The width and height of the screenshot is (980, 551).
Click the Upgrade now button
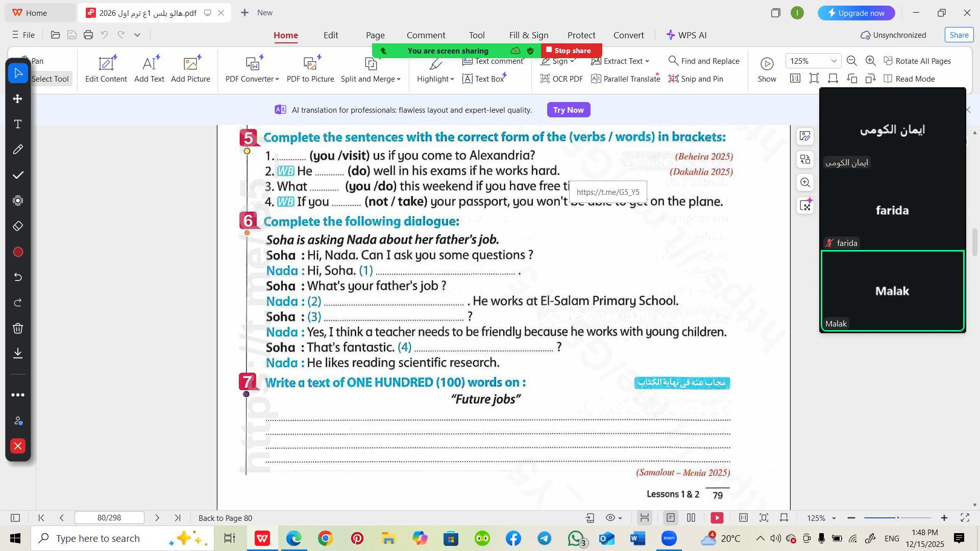(856, 13)
